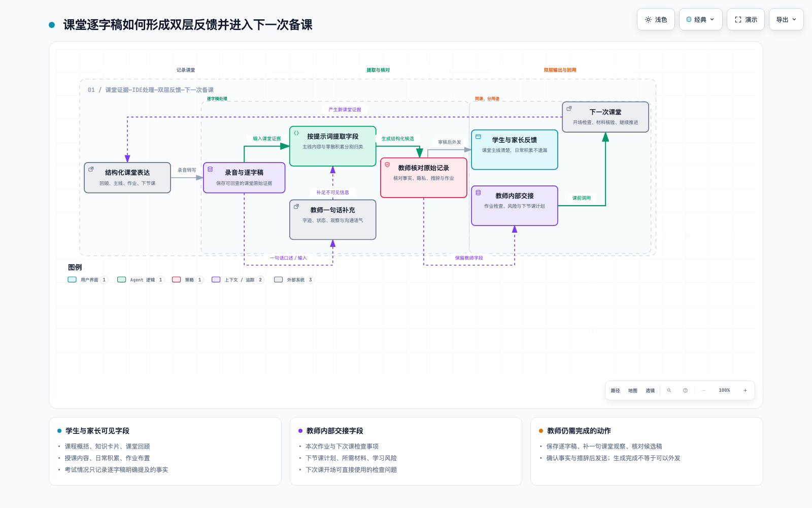The width and height of the screenshot is (812, 508).
Task: Click the window icon on 学生与家长反馈
Action: click(478, 137)
